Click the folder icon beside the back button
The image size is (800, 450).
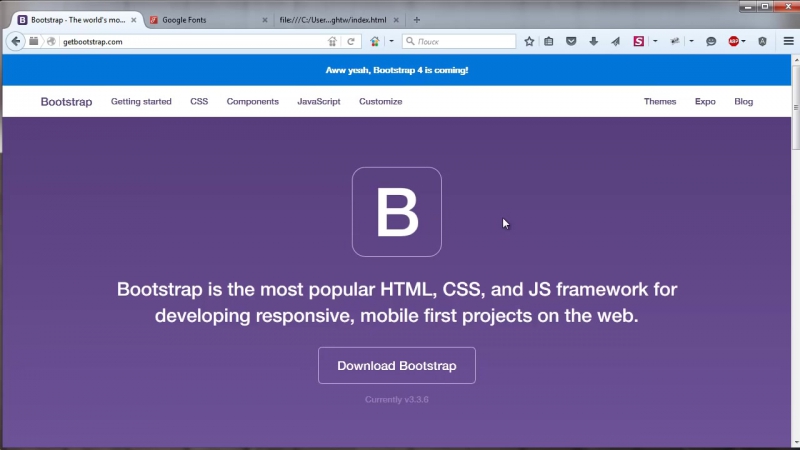click(x=34, y=41)
